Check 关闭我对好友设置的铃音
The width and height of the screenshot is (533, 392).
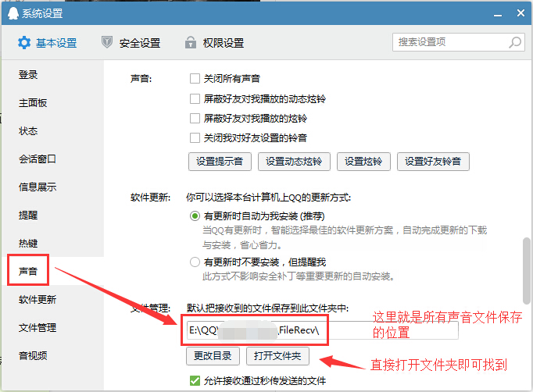[x=195, y=138]
